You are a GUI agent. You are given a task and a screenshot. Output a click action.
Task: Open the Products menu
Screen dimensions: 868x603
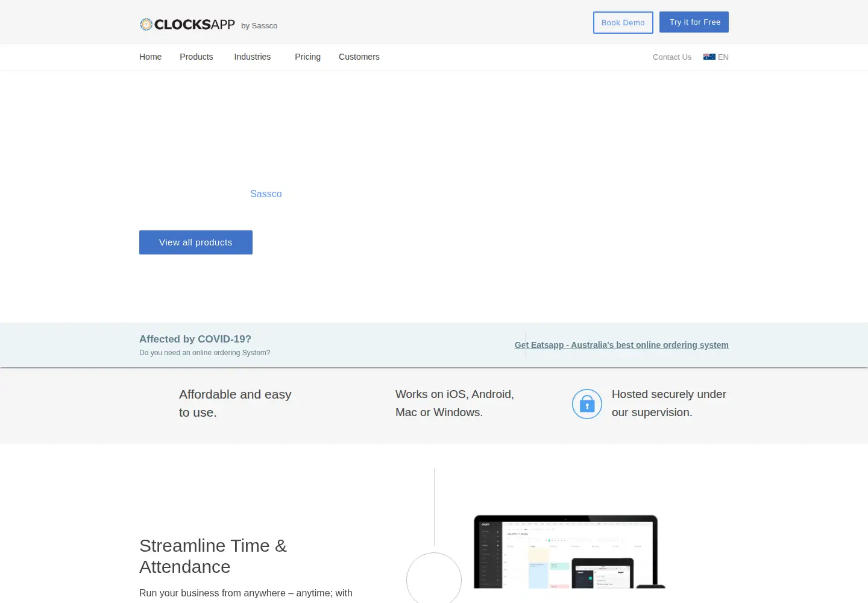[197, 57]
